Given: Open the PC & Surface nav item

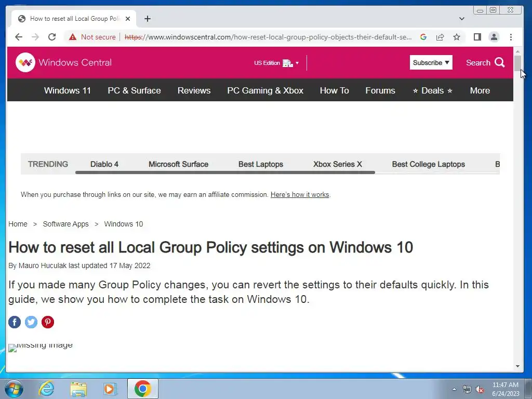Looking at the screenshot, I should click(135, 90).
